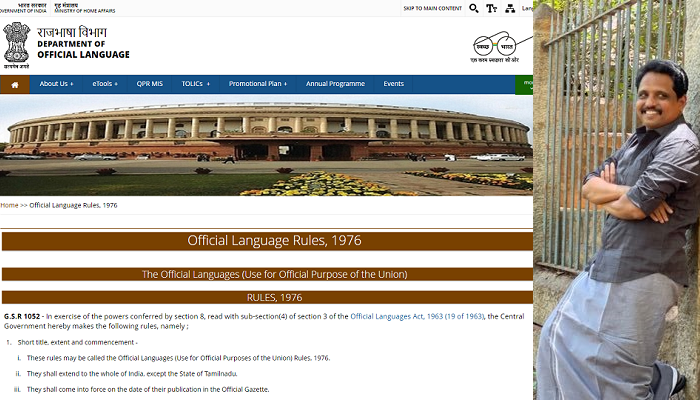Image resolution: width=700 pixels, height=400 pixels.
Task: Click text 'They shall come into force'
Action: pyautogui.click(x=65, y=389)
